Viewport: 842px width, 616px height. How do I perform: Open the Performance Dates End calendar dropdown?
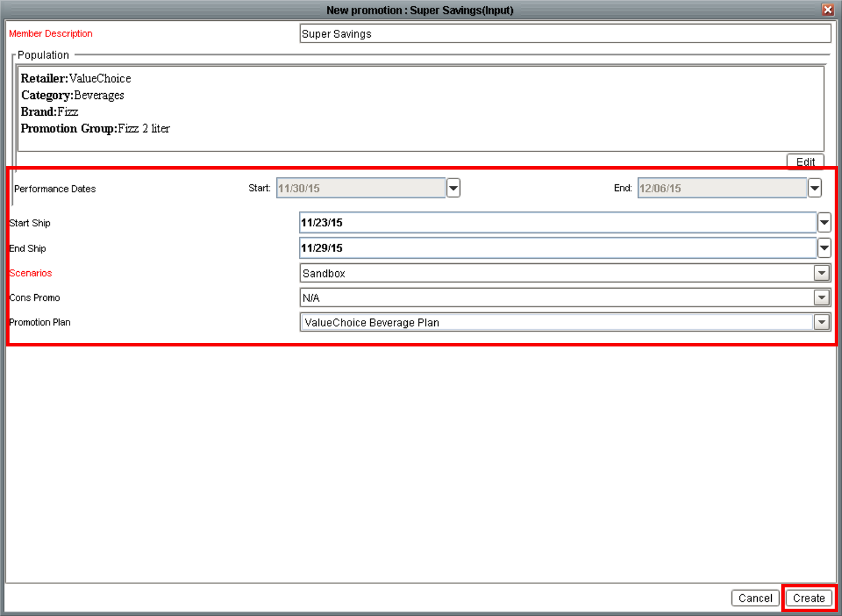click(814, 188)
